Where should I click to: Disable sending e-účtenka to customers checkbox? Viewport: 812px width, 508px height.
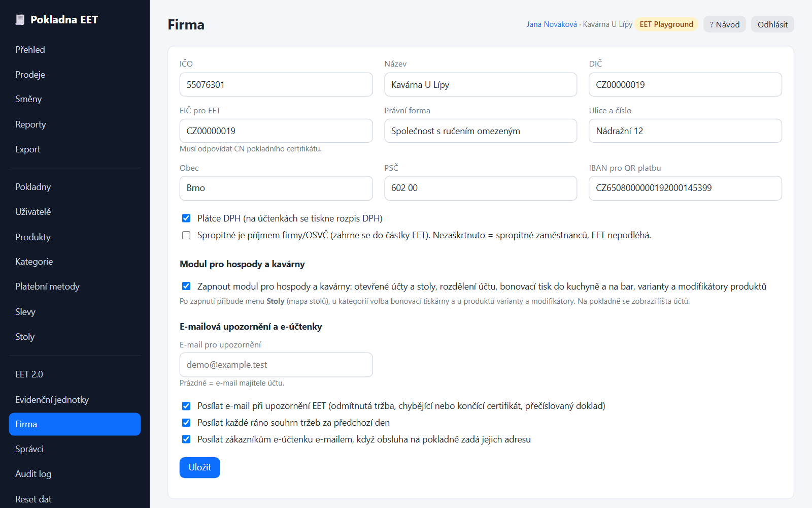point(186,439)
